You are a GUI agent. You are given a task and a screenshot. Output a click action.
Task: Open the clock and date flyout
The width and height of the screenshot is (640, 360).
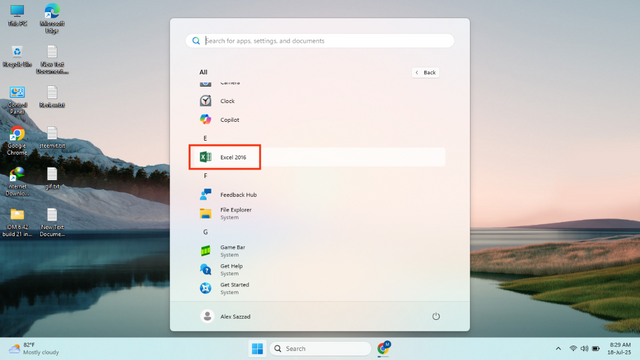pos(619,349)
